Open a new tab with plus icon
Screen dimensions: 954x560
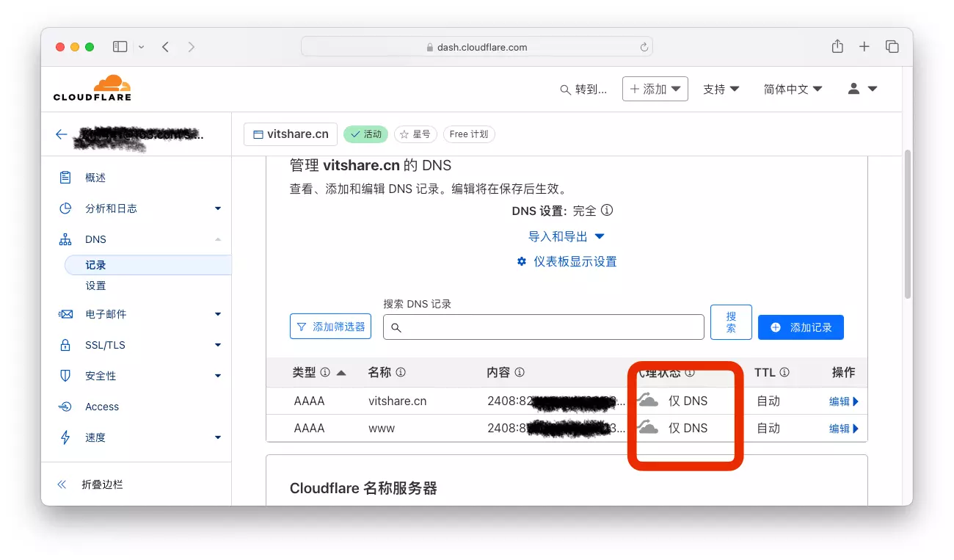864,47
